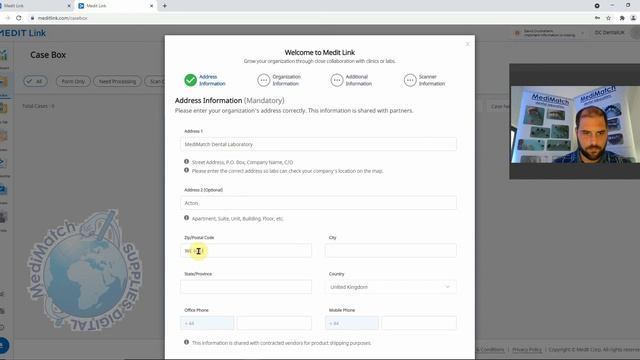Viewport: 640px width, 360px height.
Task: Open the Privacy Policy link
Action: point(527,349)
